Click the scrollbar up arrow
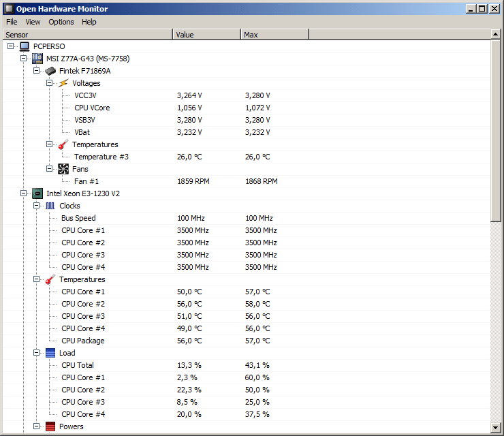Screen dimensions: 504x436 pyautogui.click(x=495, y=34)
